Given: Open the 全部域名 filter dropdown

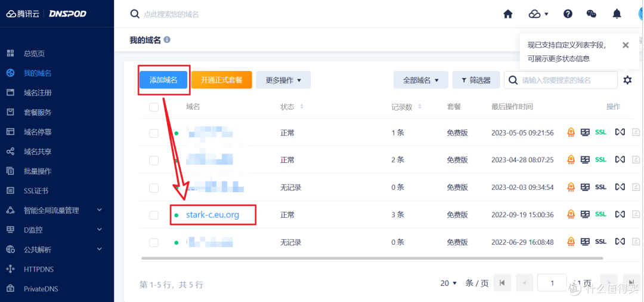Looking at the screenshot, I should click(420, 80).
